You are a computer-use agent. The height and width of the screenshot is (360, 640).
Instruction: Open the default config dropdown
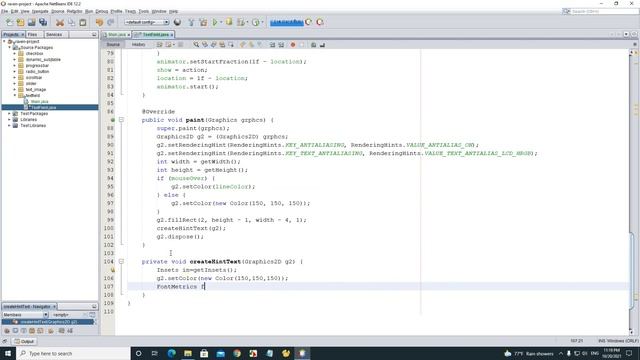[147, 22]
